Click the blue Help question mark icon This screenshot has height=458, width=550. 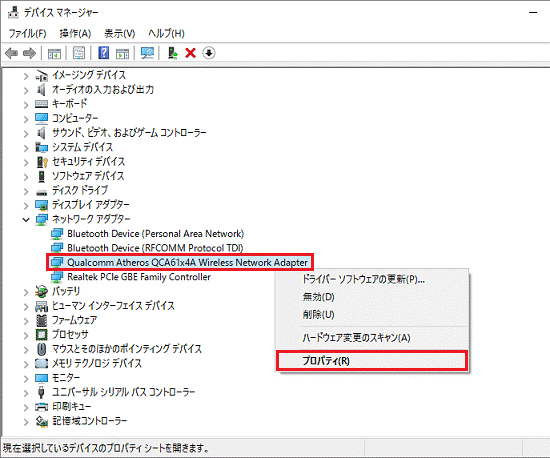click(103, 53)
